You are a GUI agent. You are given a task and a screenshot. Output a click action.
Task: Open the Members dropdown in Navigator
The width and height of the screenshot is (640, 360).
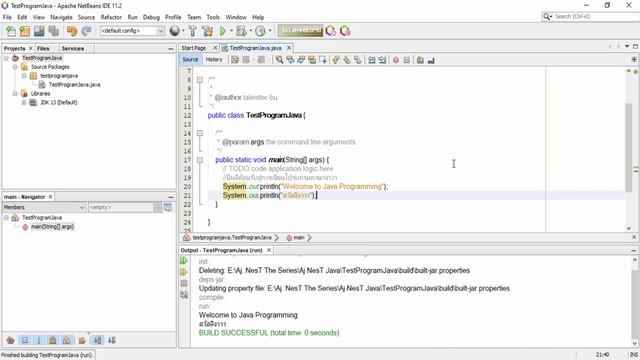coord(44,207)
